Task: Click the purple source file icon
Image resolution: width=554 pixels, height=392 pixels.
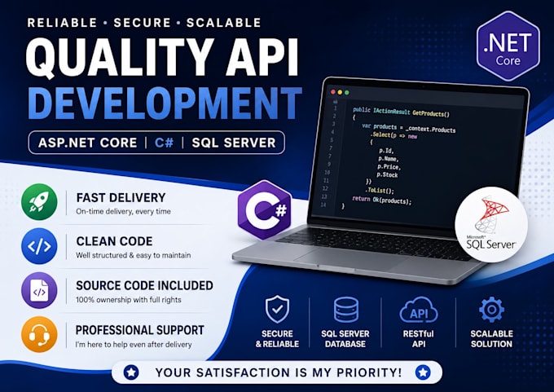Action: pos(39,290)
